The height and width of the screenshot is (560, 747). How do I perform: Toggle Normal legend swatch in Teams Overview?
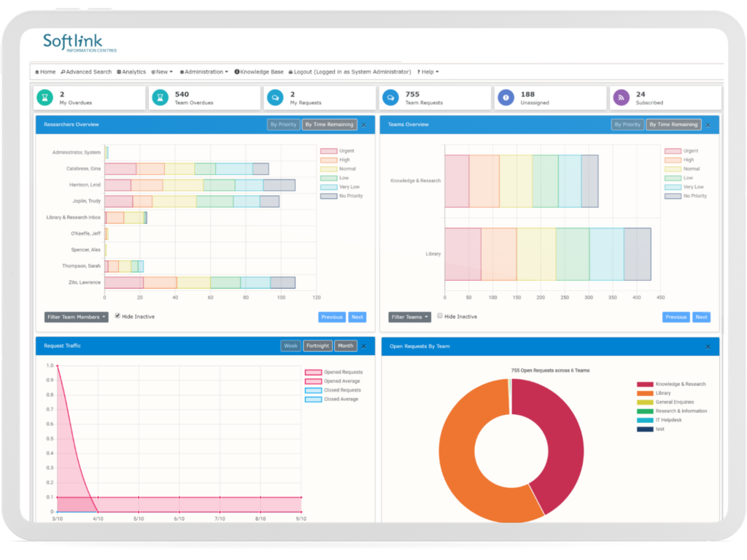coord(673,169)
